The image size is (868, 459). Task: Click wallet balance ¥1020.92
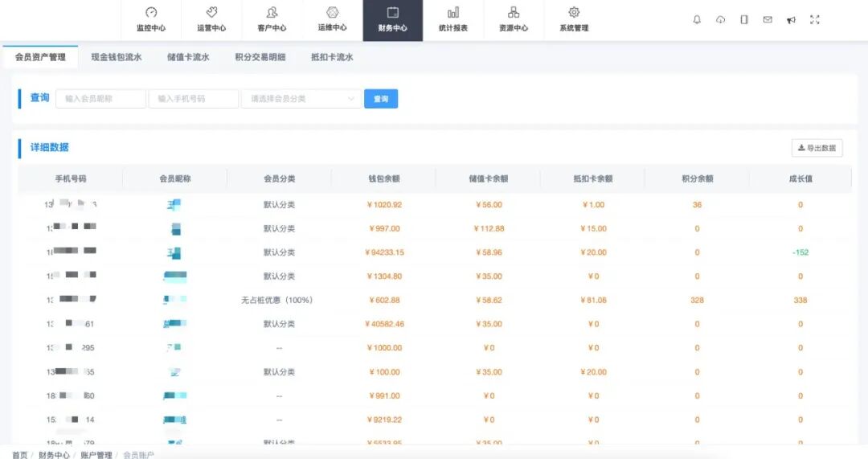384,205
